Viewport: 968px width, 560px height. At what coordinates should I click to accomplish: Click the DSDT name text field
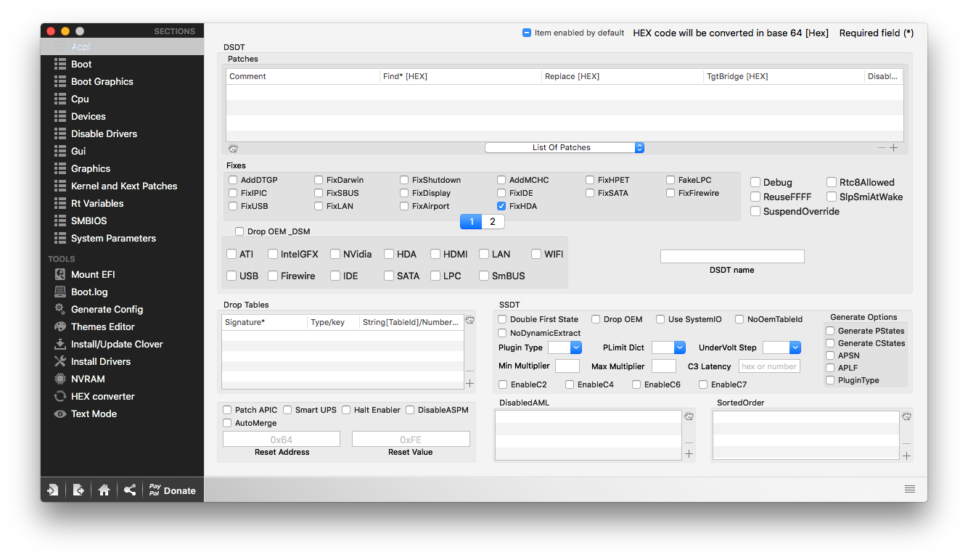click(731, 256)
